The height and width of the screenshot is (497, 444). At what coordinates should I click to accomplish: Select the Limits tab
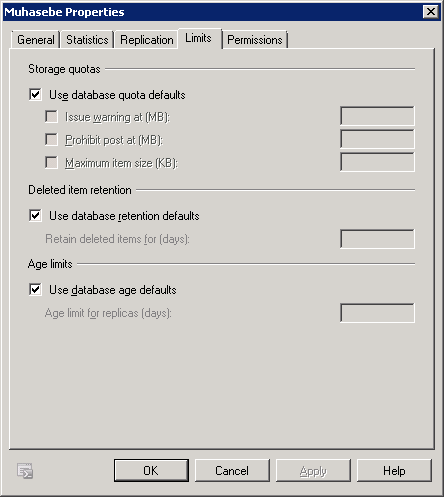[x=199, y=38]
